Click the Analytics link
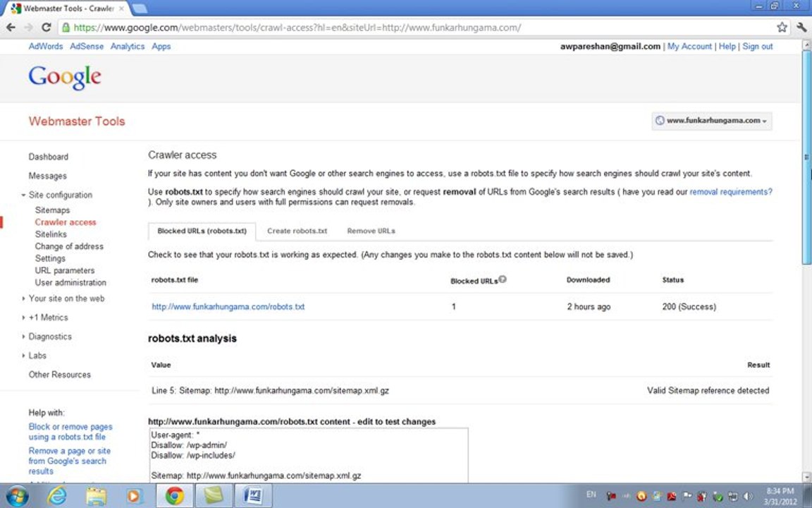The width and height of the screenshot is (812, 508). pos(128,46)
